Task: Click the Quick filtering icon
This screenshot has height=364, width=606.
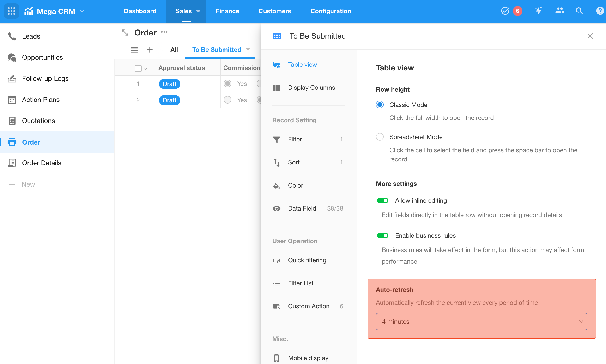Action: 277,260
